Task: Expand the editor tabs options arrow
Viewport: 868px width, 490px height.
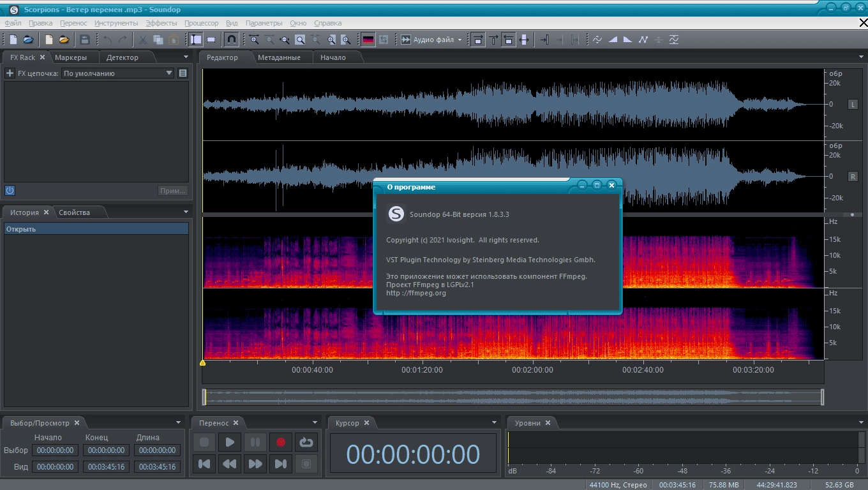Action: click(860, 57)
